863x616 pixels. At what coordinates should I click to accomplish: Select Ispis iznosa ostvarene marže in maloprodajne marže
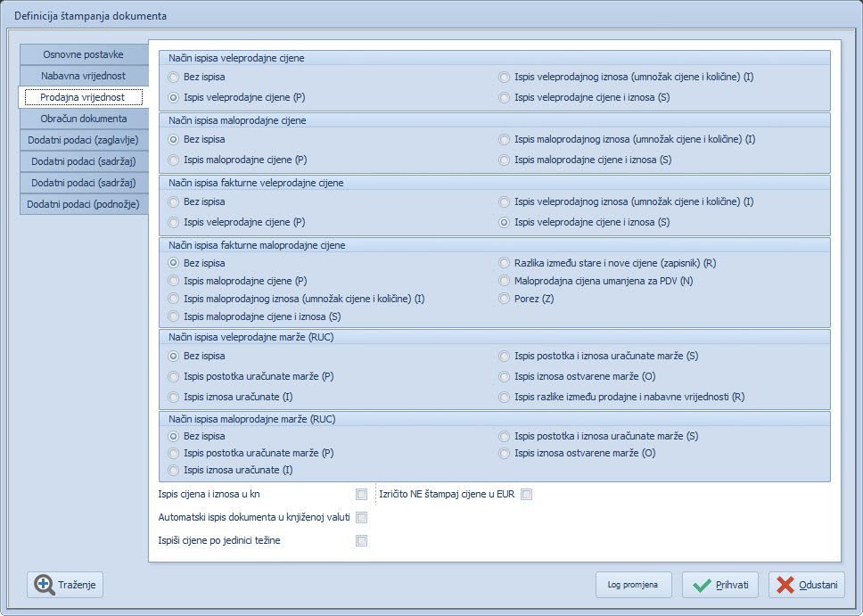tap(505, 453)
